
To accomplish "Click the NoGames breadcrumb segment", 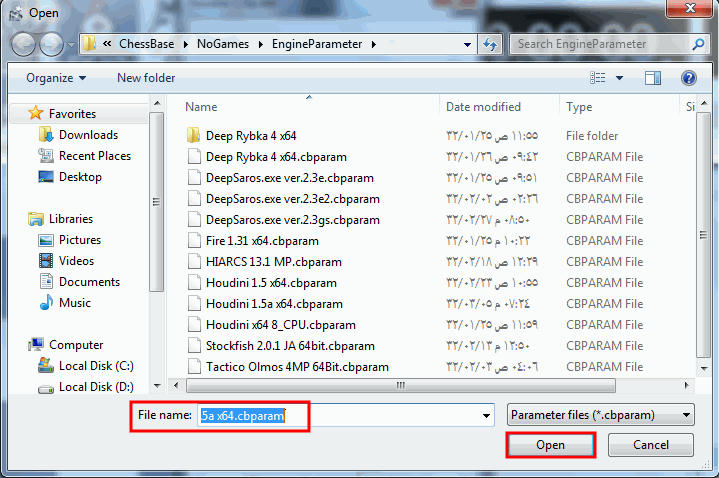I will click(x=223, y=44).
